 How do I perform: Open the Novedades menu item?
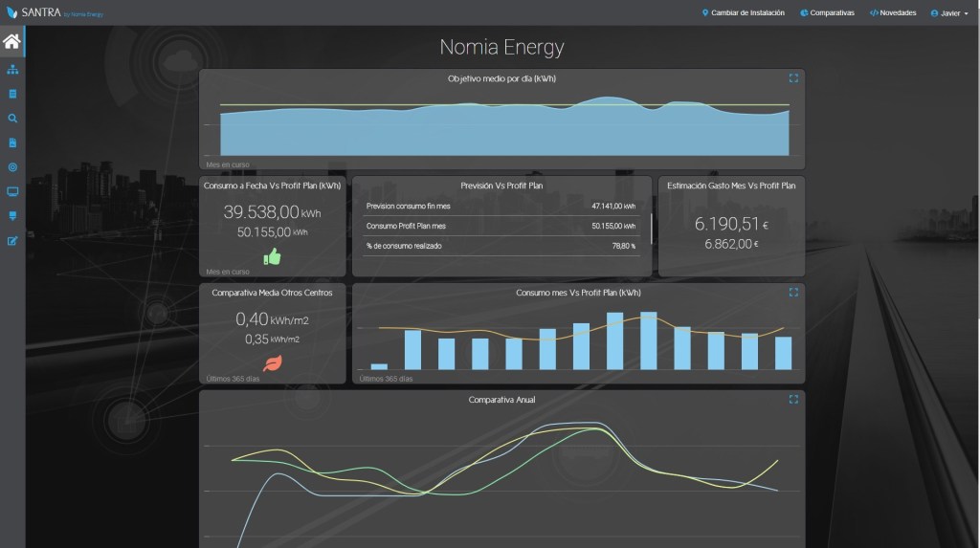[893, 12]
